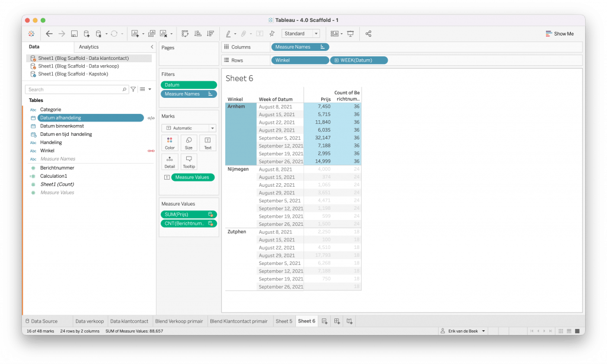
Task: Open the Automatic mark type dropdown
Action: [x=189, y=128]
